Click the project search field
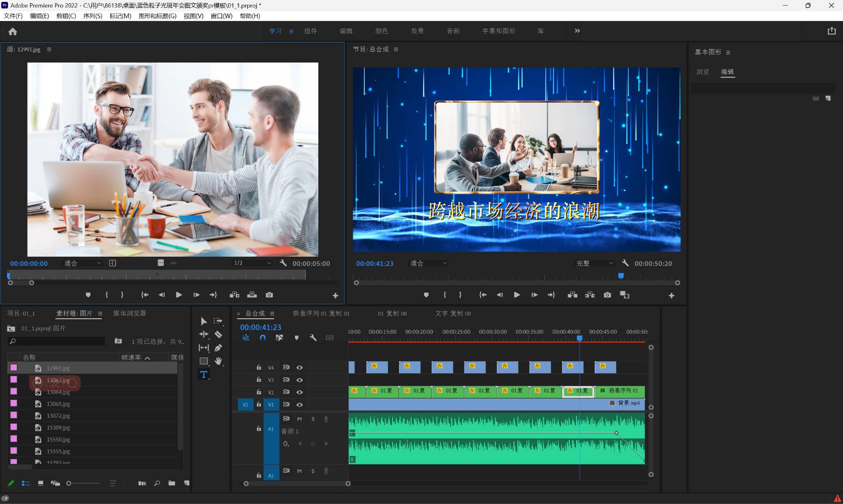 56,342
